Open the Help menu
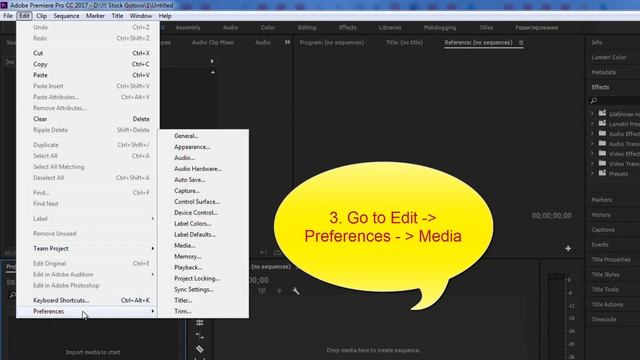Screen dimensions: 640x360 click(x=165, y=16)
